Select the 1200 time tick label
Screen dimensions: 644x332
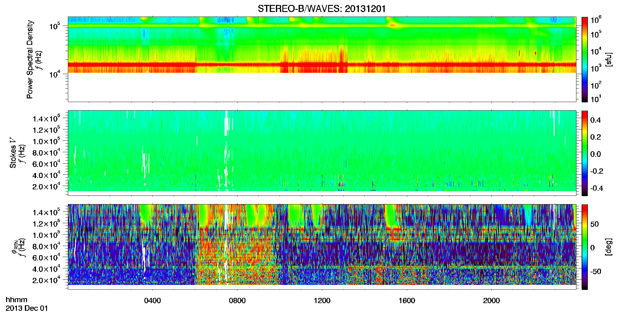click(322, 301)
